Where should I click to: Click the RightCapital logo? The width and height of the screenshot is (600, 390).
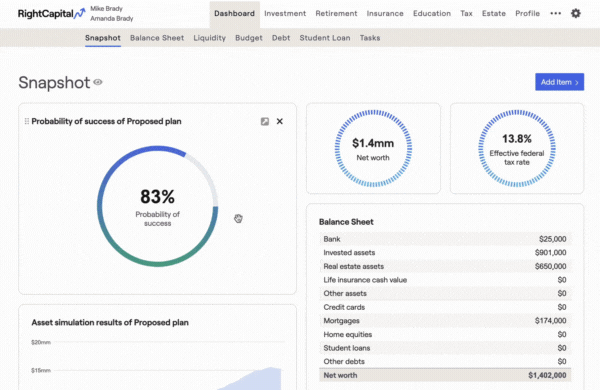point(52,13)
